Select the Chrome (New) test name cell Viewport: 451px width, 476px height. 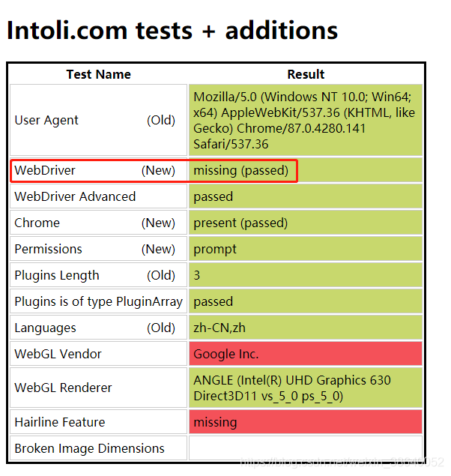(99, 223)
